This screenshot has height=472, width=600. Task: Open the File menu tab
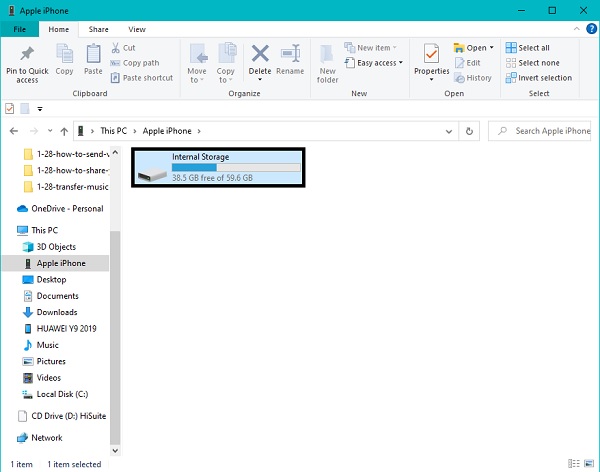coord(20,29)
